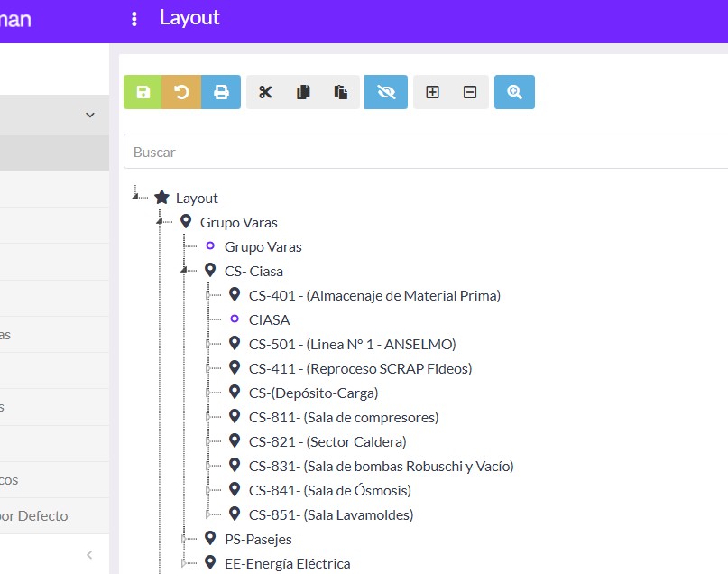Click the green save icon
Image resolution: width=728 pixels, height=574 pixels.
(x=143, y=92)
